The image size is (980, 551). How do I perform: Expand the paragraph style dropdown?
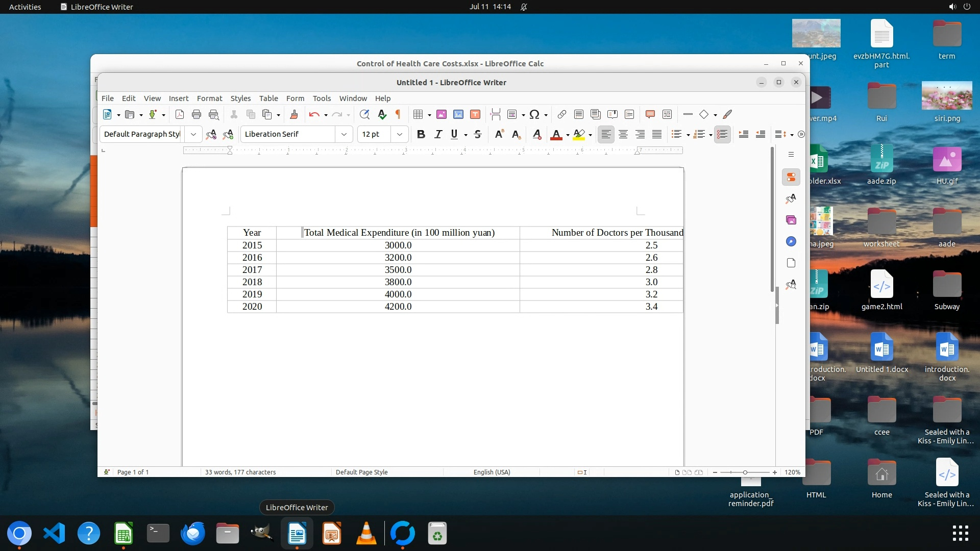coord(193,134)
